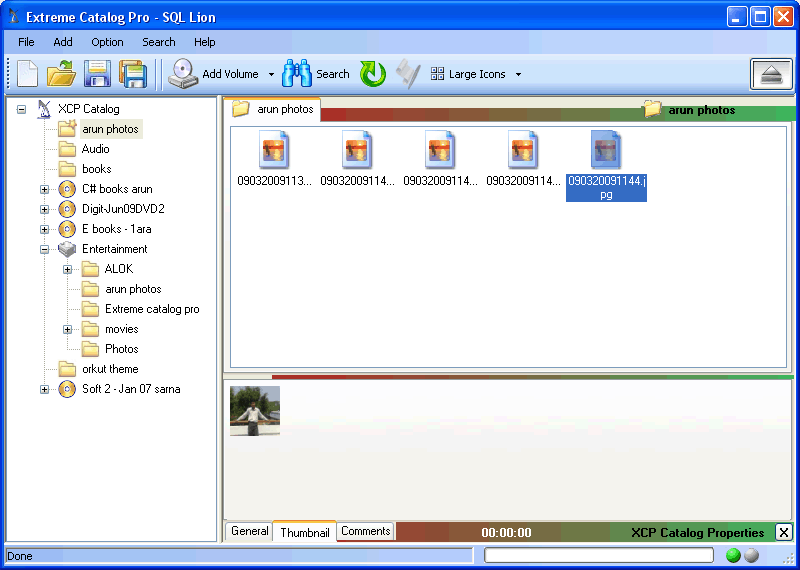Click the Done status bar text
The height and width of the screenshot is (570, 800).
[x=20, y=556]
